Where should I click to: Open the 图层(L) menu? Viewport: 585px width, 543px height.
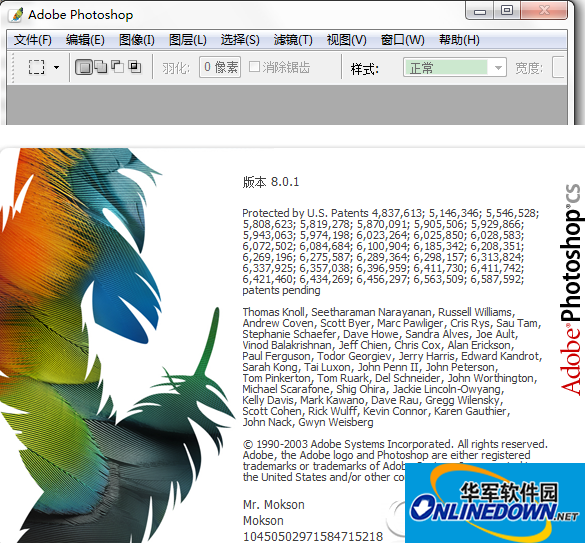point(188,40)
